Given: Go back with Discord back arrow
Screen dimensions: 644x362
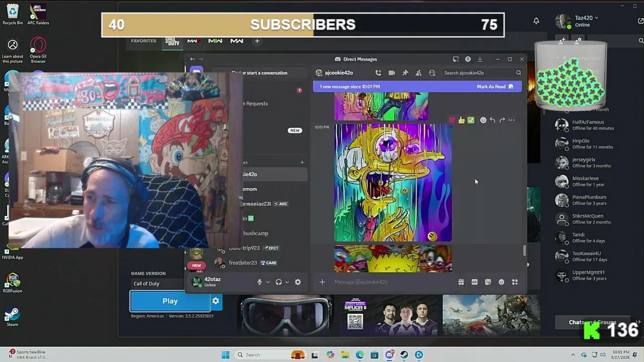Looking at the screenshot, I should (x=192, y=59).
